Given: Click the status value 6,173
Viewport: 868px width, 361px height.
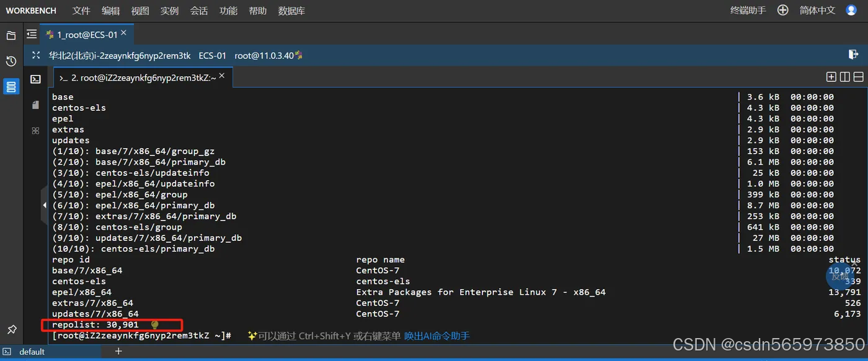Looking at the screenshot, I should 847,314.
